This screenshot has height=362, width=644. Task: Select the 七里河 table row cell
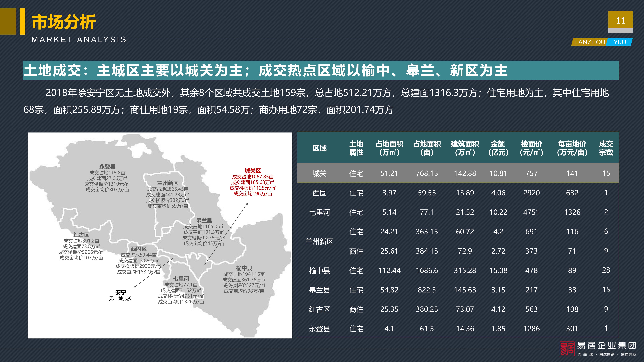319,212
